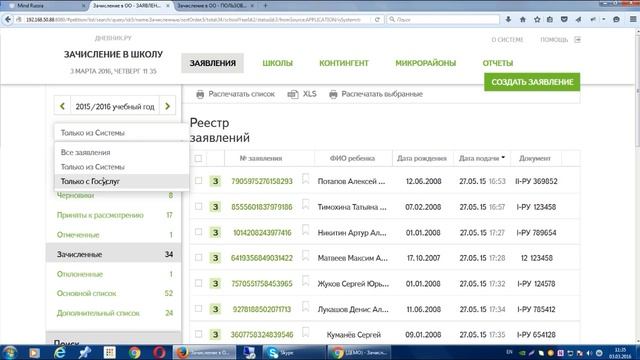Check the box for Тимохина Татьяна row

(198, 207)
